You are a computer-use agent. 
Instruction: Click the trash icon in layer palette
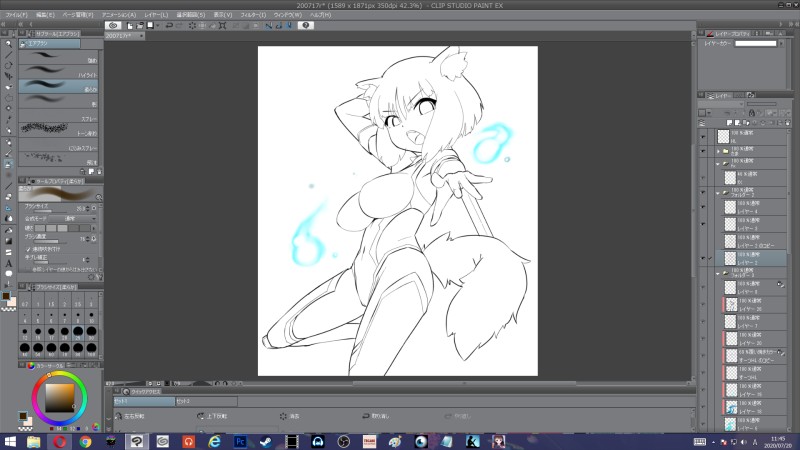(788, 122)
